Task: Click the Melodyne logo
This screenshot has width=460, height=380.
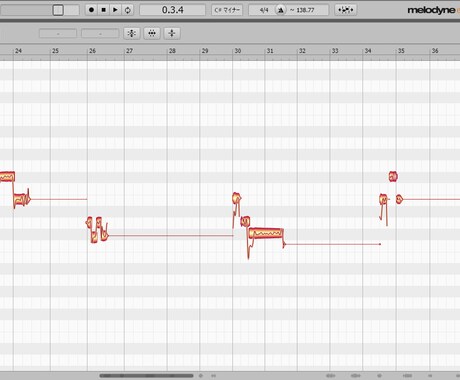Action: coord(431,10)
